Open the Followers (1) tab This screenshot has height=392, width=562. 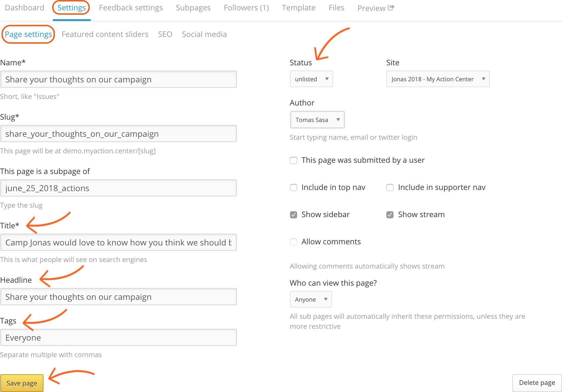[x=246, y=8]
